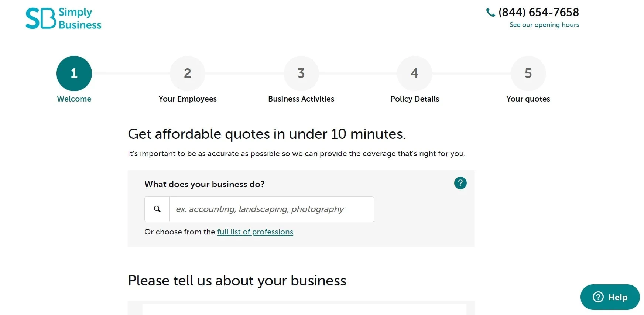Select the Welcome step label

(x=74, y=99)
